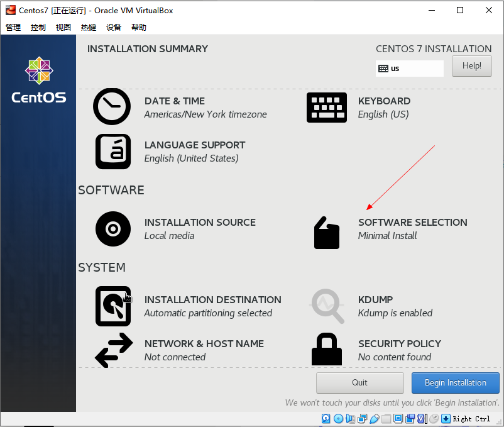Image resolution: width=504 pixels, height=427 pixels.
Task: Click 'No content found' text
Action: tap(395, 357)
